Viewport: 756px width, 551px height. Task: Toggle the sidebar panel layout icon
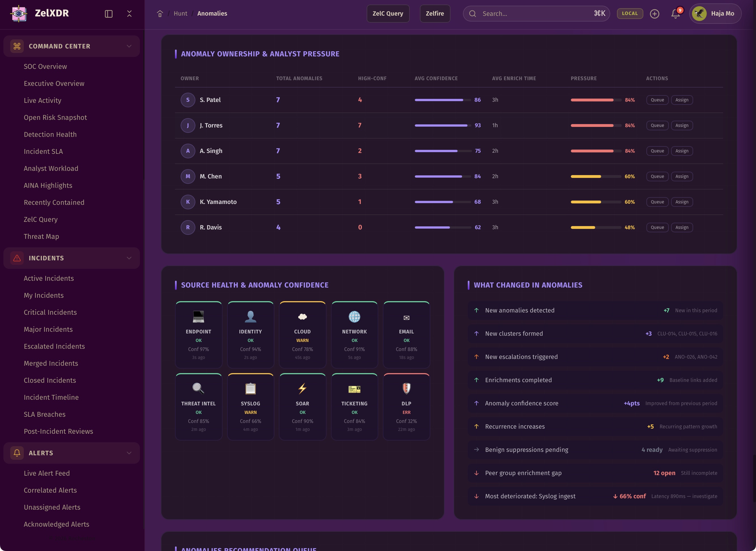click(x=109, y=14)
